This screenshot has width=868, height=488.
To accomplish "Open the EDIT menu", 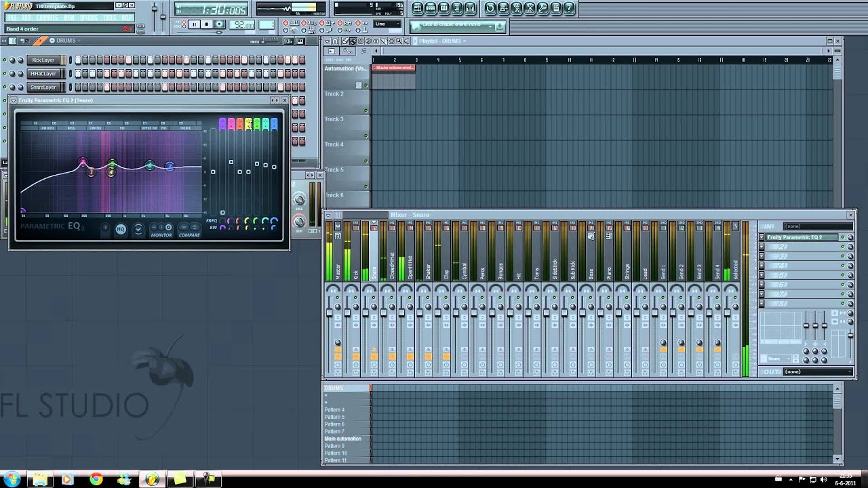I will 26,18.
